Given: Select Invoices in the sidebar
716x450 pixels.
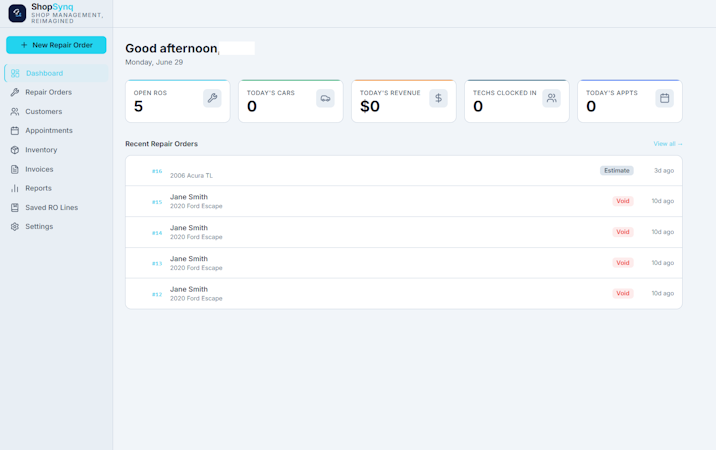Looking at the screenshot, I should point(56,169).
